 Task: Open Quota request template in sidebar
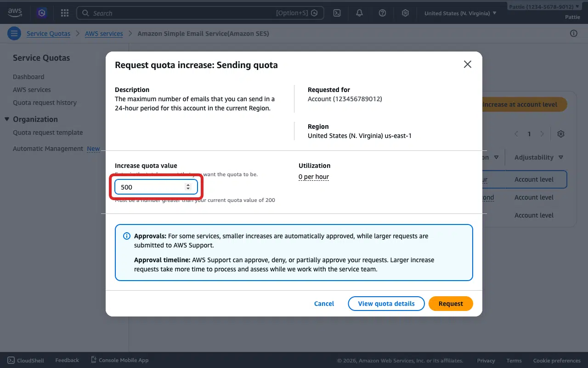(x=48, y=132)
